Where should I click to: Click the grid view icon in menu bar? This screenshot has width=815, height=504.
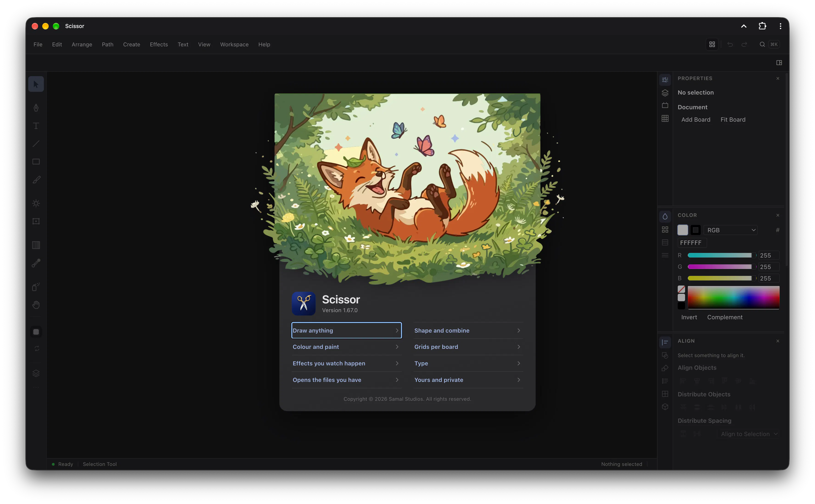[x=712, y=44]
